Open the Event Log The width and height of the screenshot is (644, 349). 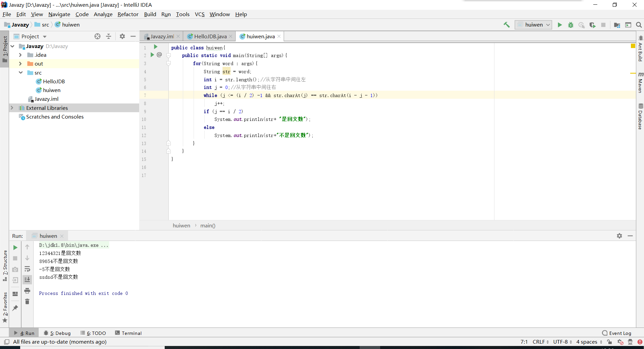(617, 333)
